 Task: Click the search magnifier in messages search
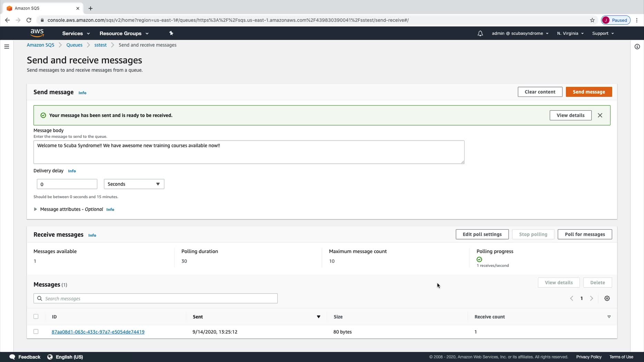coord(40,298)
